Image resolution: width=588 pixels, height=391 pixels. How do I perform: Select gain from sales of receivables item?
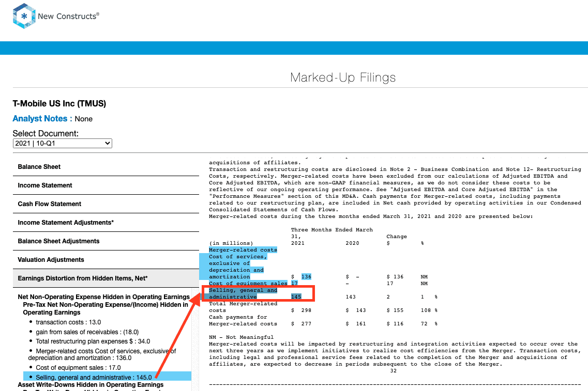click(87, 332)
